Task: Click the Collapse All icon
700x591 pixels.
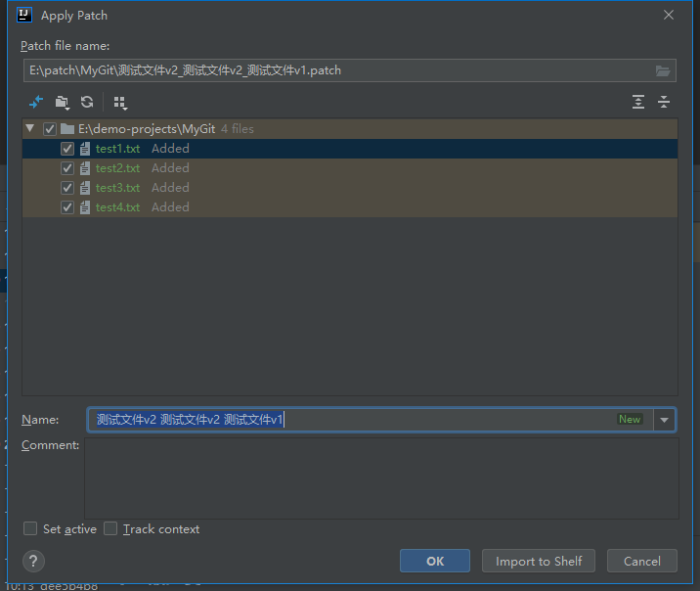Action: coord(664,102)
